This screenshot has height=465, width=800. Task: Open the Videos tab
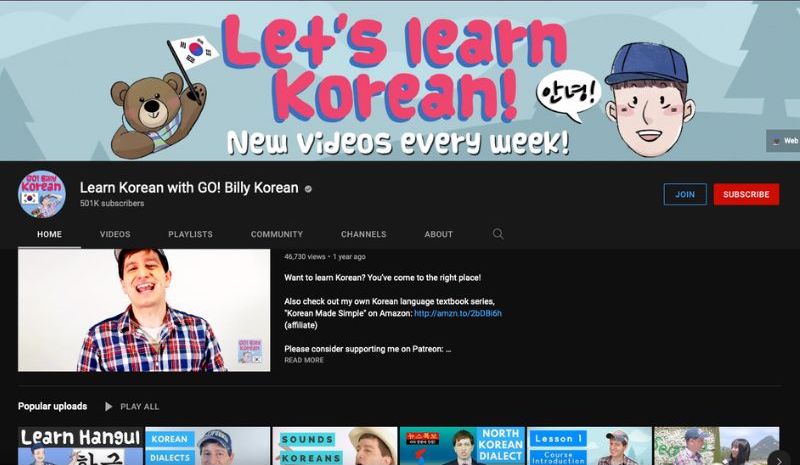tap(115, 234)
